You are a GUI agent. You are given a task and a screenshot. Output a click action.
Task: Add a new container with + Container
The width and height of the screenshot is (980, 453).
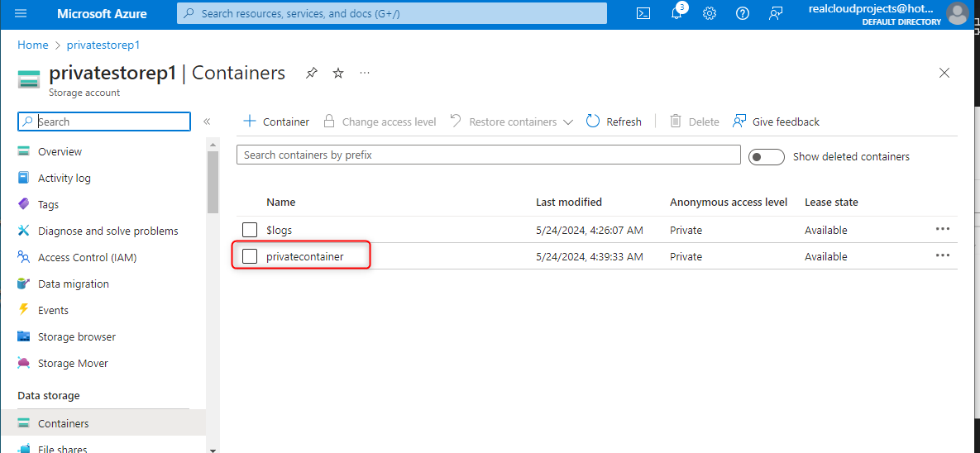tap(276, 122)
